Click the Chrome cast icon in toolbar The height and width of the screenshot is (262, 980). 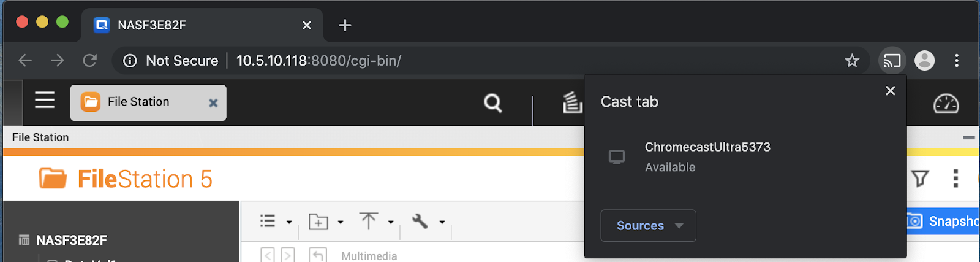[x=892, y=61]
